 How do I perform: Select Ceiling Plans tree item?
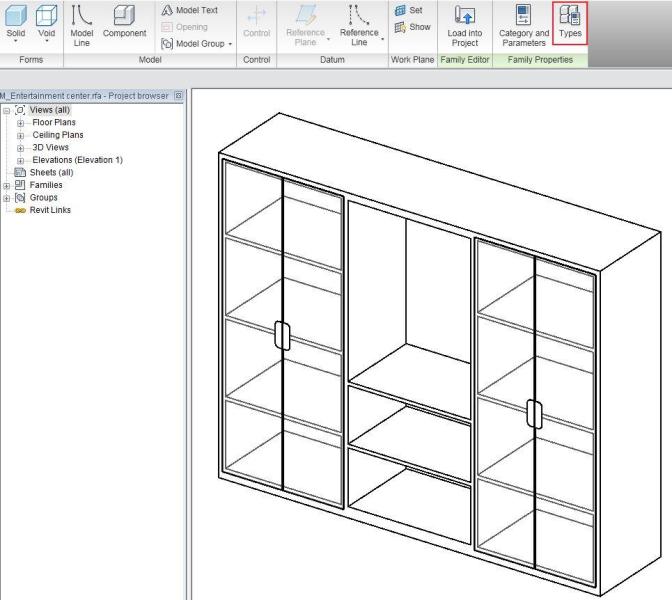58,135
